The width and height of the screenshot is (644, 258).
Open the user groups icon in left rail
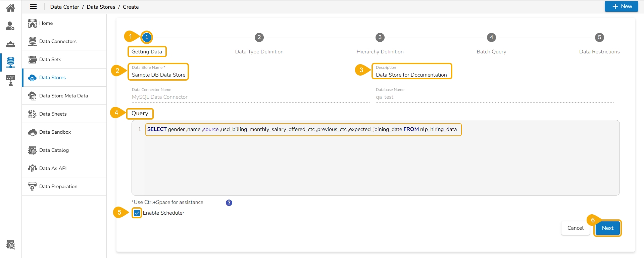click(11, 44)
